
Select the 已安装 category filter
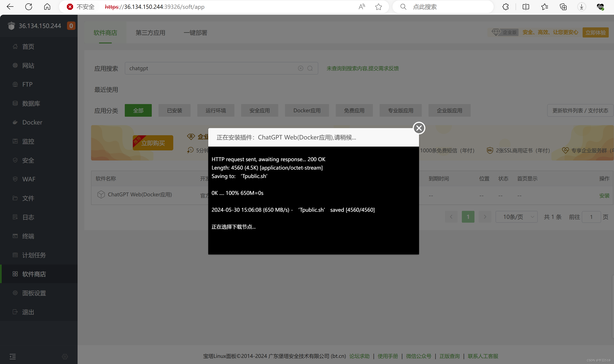(x=175, y=111)
